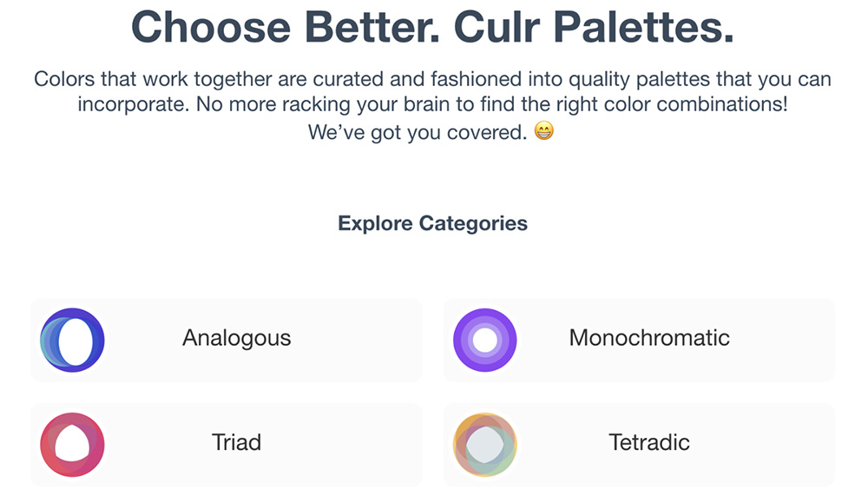The height and width of the screenshot is (490, 868).
Task: Click the Tetradic multicolor ring icon
Action: point(485,445)
